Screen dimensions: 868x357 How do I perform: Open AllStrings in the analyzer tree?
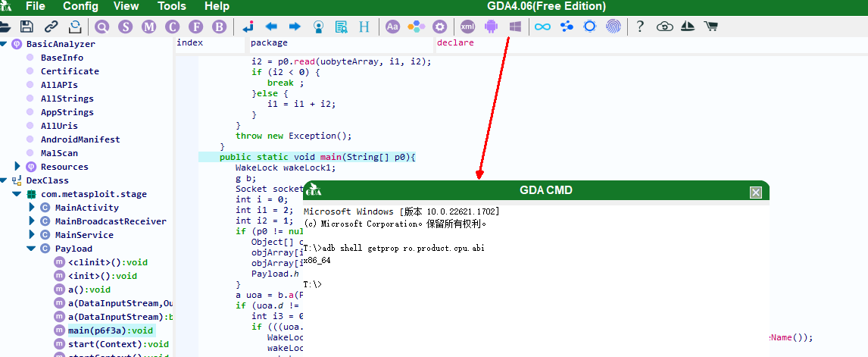(x=67, y=99)
